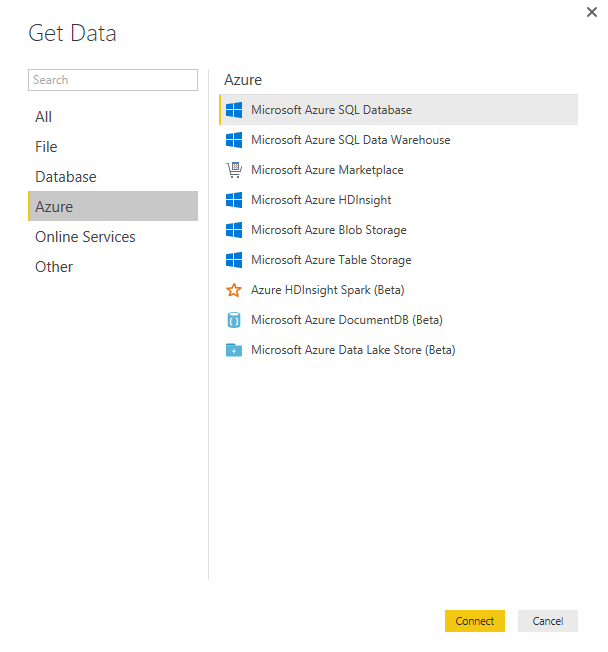Choose the Other category
Screen dimensions: 608x652
click(54, 267)
